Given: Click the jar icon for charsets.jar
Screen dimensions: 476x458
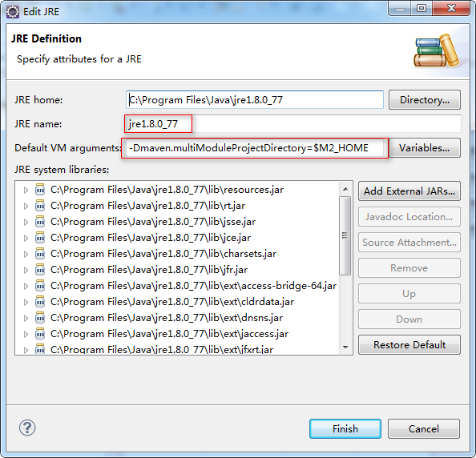Looking at the screenshot, I should (40, 254).
